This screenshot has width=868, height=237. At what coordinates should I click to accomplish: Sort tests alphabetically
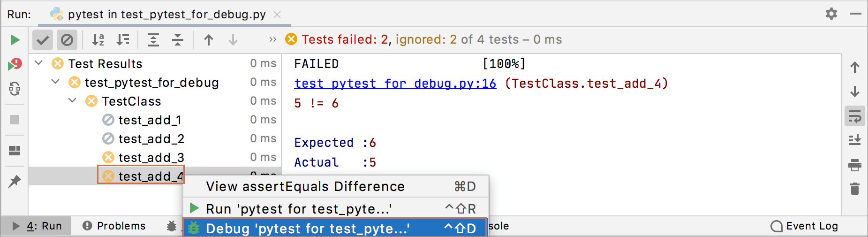98,40
